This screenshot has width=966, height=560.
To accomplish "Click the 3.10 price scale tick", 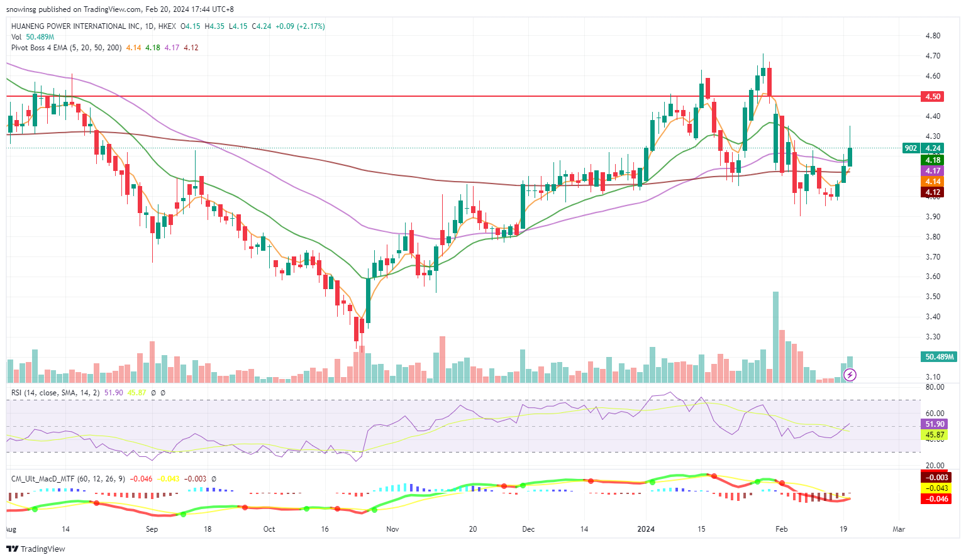I will [933, 377].
